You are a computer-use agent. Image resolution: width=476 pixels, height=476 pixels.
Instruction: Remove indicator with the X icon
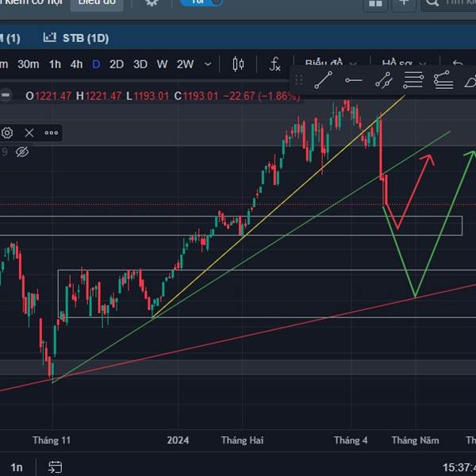click(x=29, y=133)
